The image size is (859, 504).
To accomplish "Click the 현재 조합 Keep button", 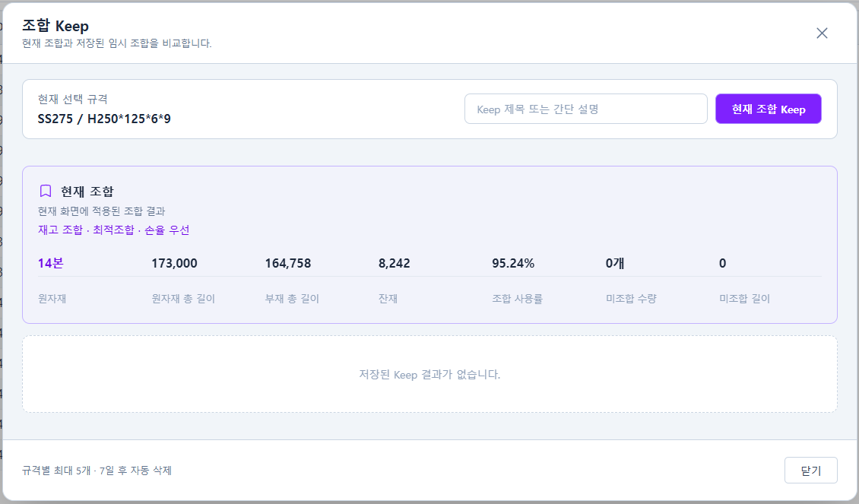I will click(768, 109).
